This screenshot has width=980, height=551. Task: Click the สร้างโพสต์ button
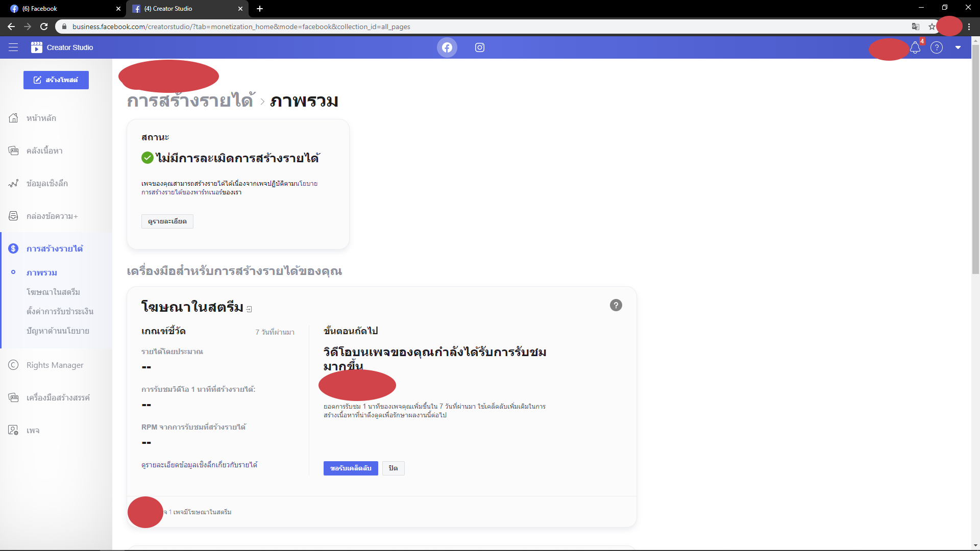(x=56, y=80)
